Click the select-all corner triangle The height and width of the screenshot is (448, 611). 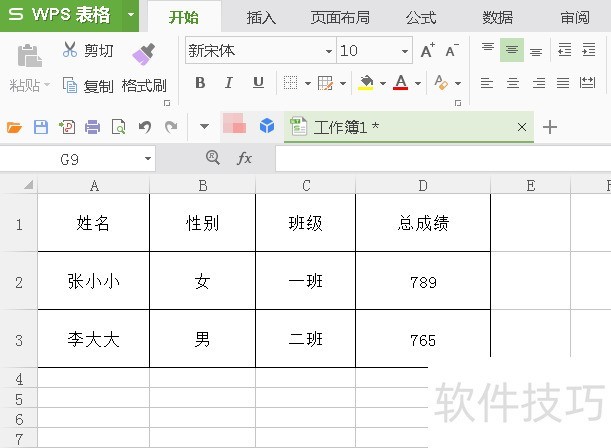(28, 184)
